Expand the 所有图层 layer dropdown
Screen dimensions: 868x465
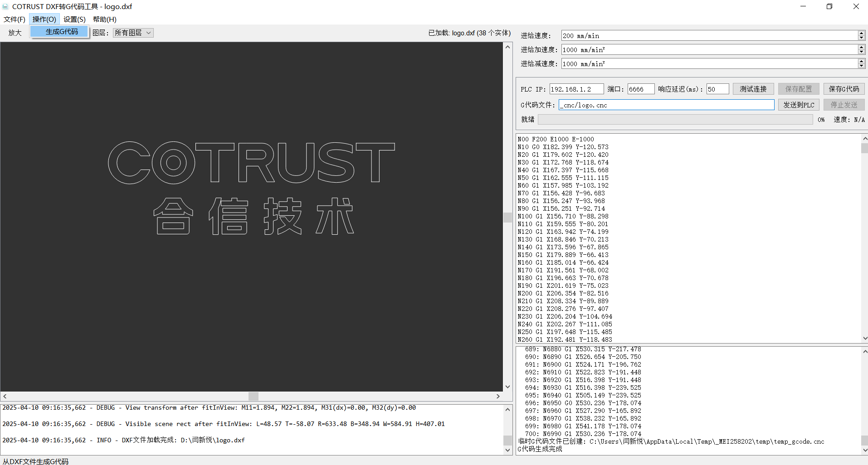[x=133, y=33]
